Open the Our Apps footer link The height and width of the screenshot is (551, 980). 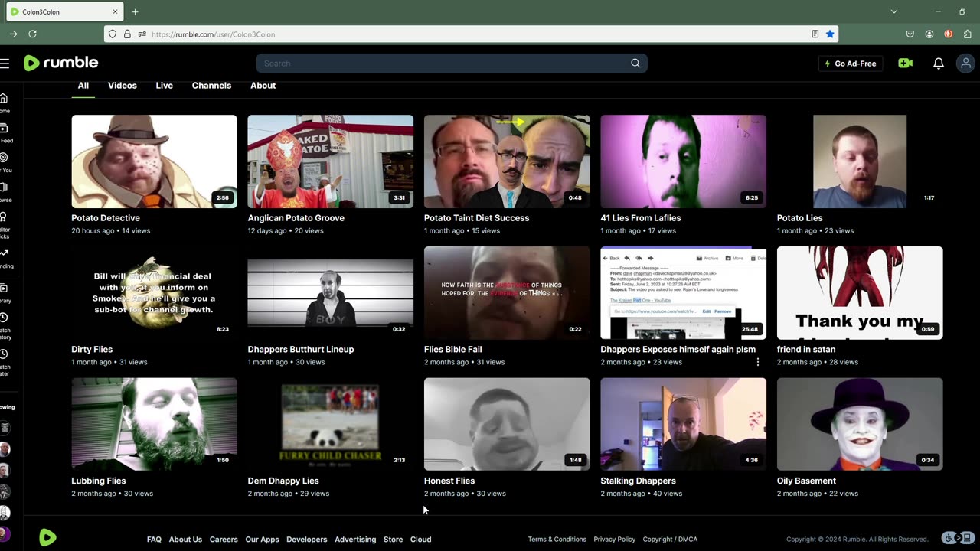(x=262, y=540)
